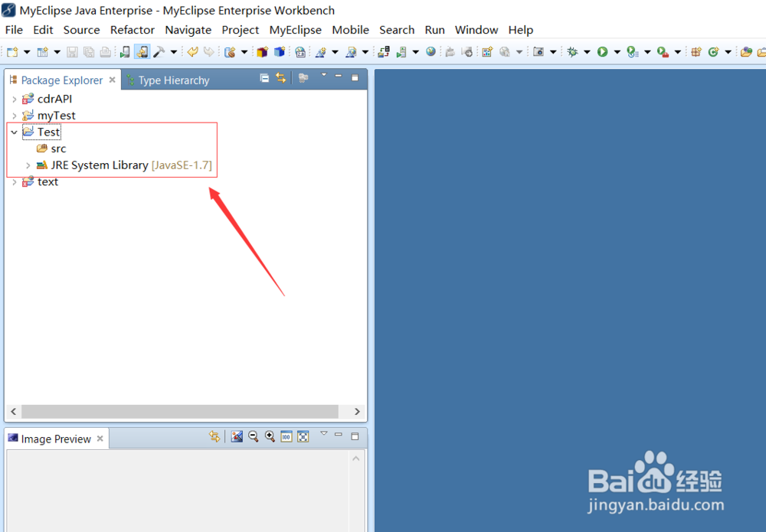Screen dimensions: 766x532
Task: Expand the text project node
Action: point(14,182)
